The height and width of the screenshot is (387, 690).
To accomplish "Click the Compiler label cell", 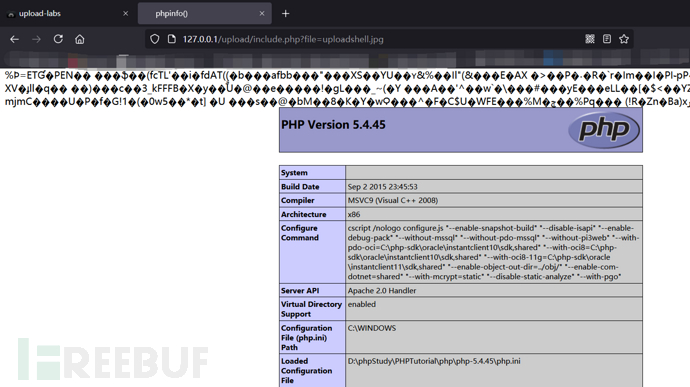I will pyautogui.click(x=312, y=200).
